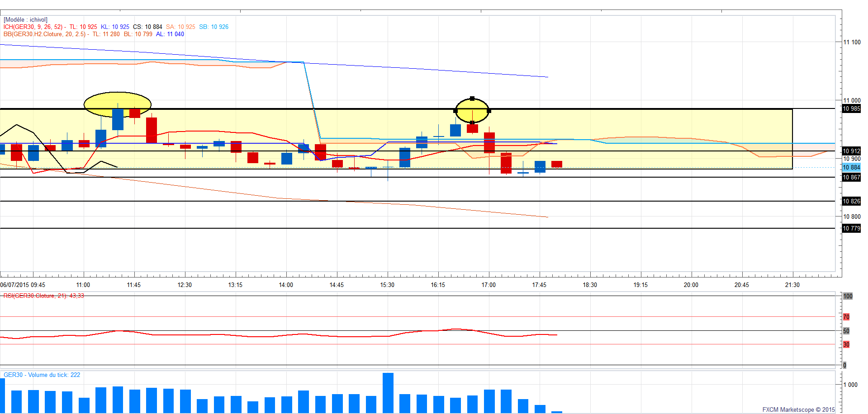
Task: Click the RSI 50 midline level label
Action: pos(846,331)
